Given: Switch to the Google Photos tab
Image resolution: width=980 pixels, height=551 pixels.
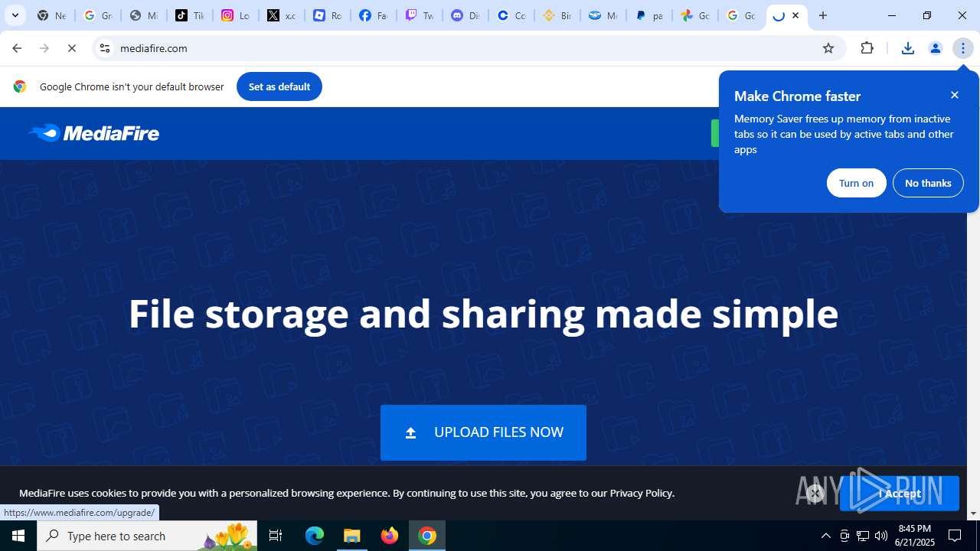Looking at the screenshot, I should point(694,15).
